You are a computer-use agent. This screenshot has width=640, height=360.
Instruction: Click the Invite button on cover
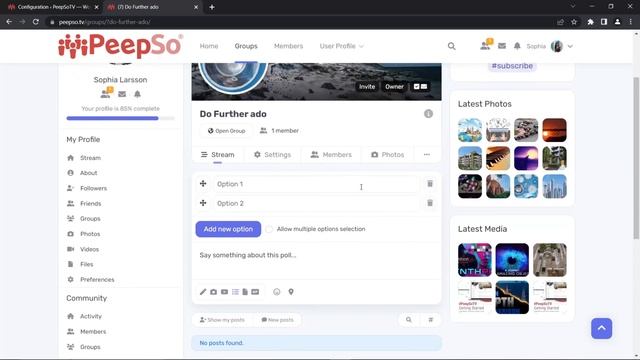point(367,87)
